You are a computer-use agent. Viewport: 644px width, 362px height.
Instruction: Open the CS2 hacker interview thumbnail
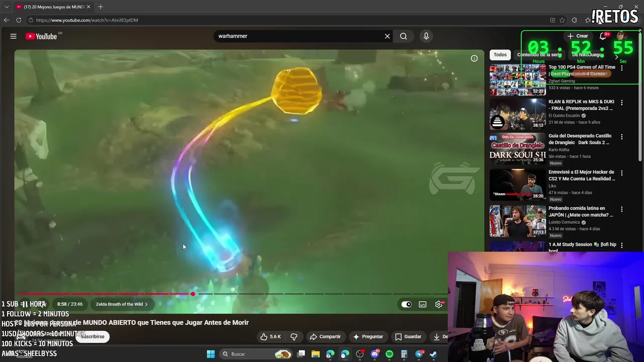518,185
